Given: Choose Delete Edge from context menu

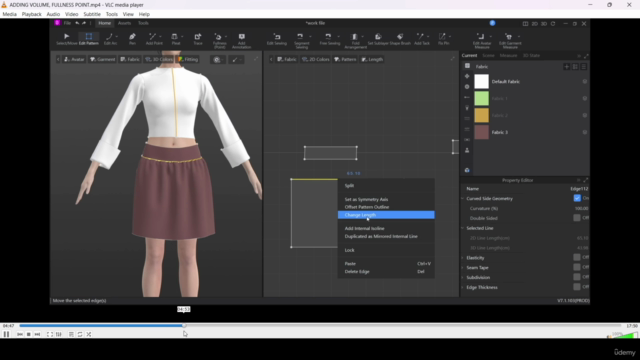Looking at the screenshot, I should [x=386, y=271].
